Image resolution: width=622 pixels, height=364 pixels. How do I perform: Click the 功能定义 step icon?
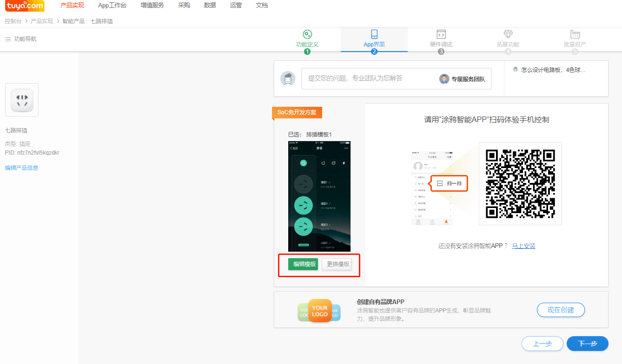coord(307,34)
